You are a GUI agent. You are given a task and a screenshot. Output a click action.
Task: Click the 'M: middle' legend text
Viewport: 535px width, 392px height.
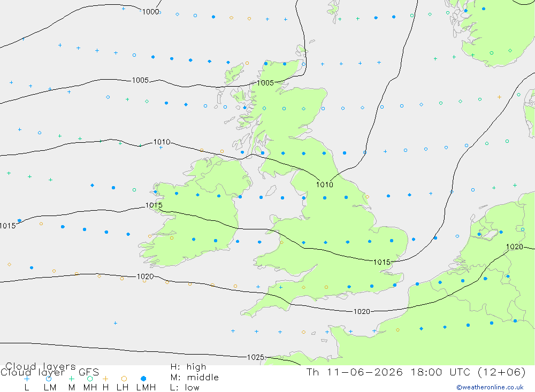pyautogui.click(x=195, y=378)
